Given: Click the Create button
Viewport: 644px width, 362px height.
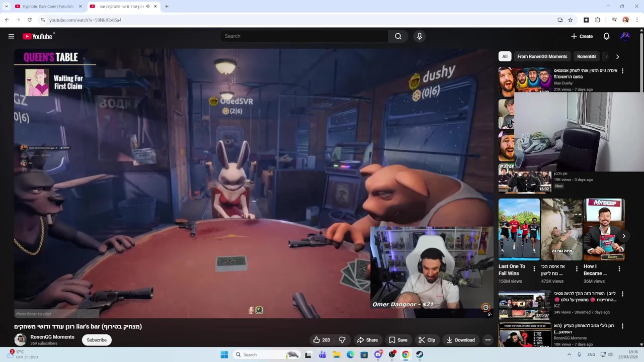Looking at the screenshot, I should click(x=582, y=36).
